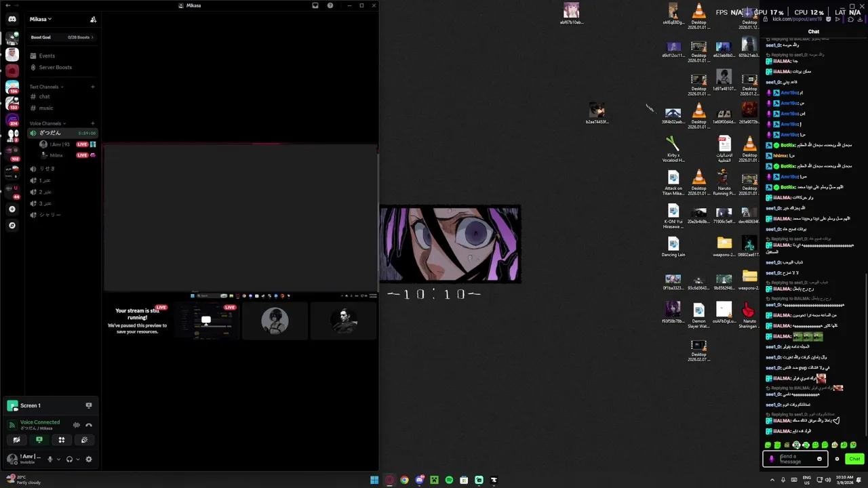Image resolution: width=868 pixels, height=488 pixels.
Task: Open Discord User Settings gear
Action: point(89,459)
